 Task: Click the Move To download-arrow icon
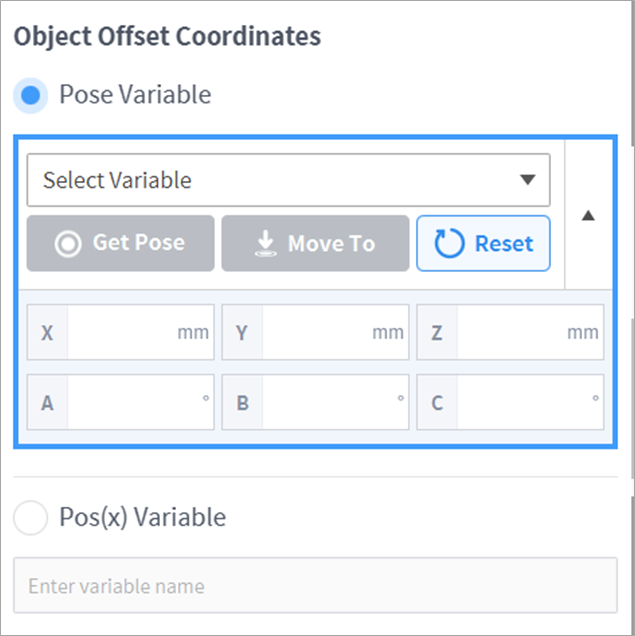point(264,244)
